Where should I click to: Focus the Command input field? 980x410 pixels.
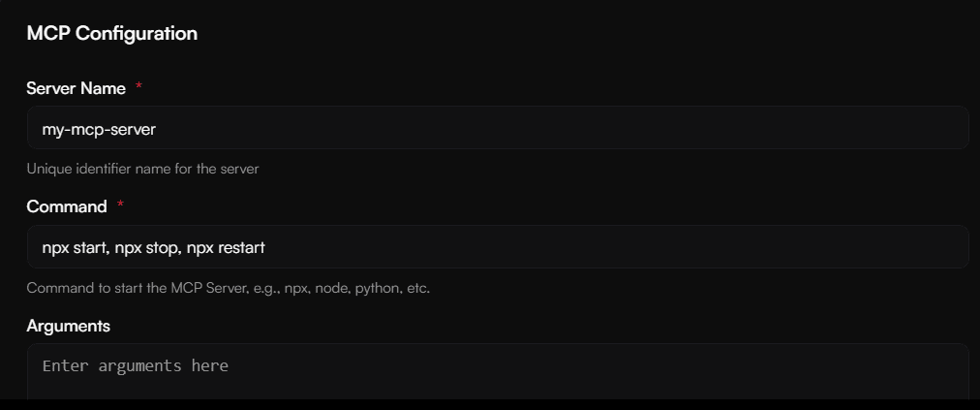[498, 247]
